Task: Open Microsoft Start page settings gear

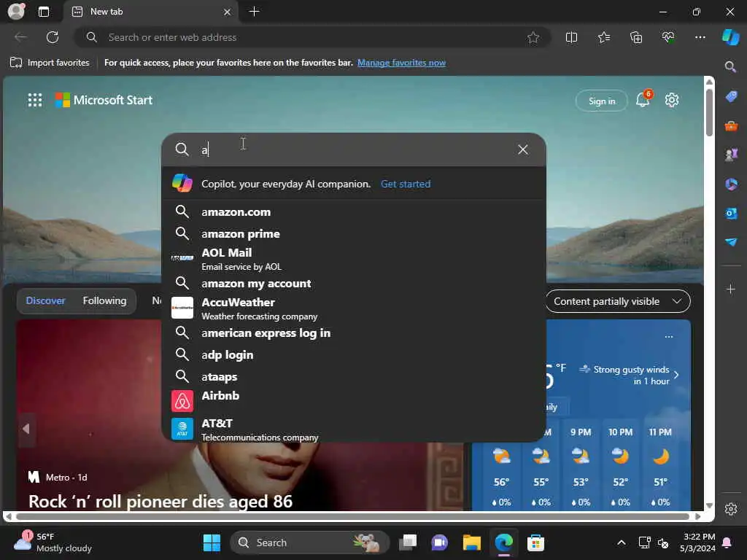Action: pos(672,100)
